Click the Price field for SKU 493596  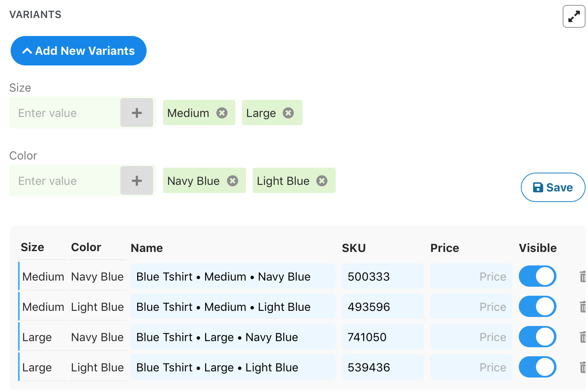(471, 307)
